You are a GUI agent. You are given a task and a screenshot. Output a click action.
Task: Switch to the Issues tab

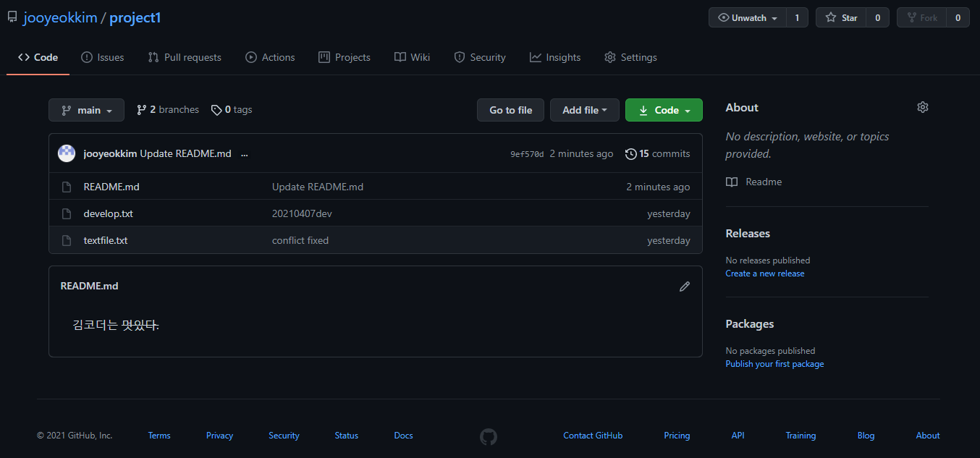tap(102, 57)
